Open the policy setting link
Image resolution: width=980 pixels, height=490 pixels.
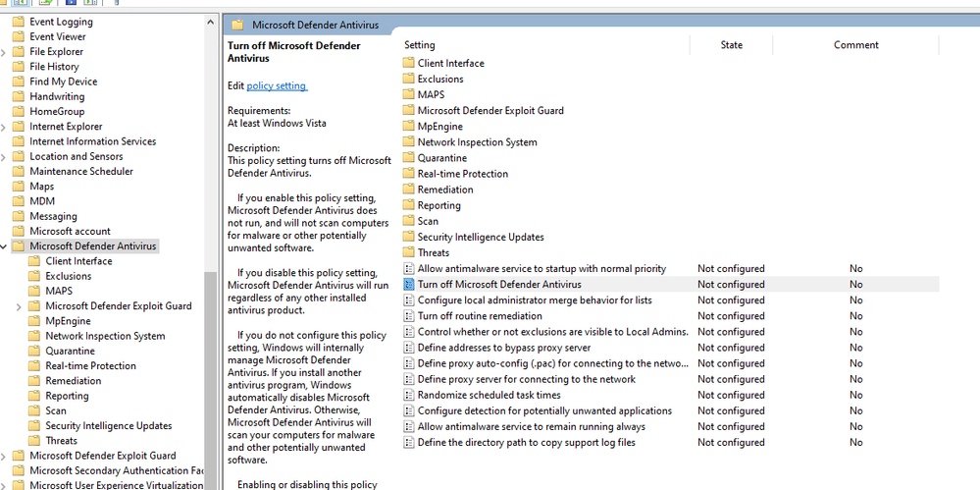point(277,85)
